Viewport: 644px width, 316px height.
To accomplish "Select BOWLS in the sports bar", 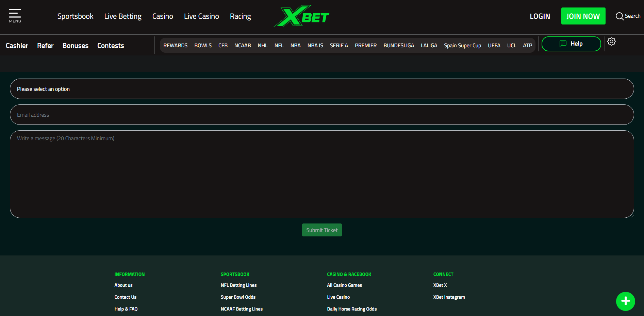I will (x=203, y=45).
